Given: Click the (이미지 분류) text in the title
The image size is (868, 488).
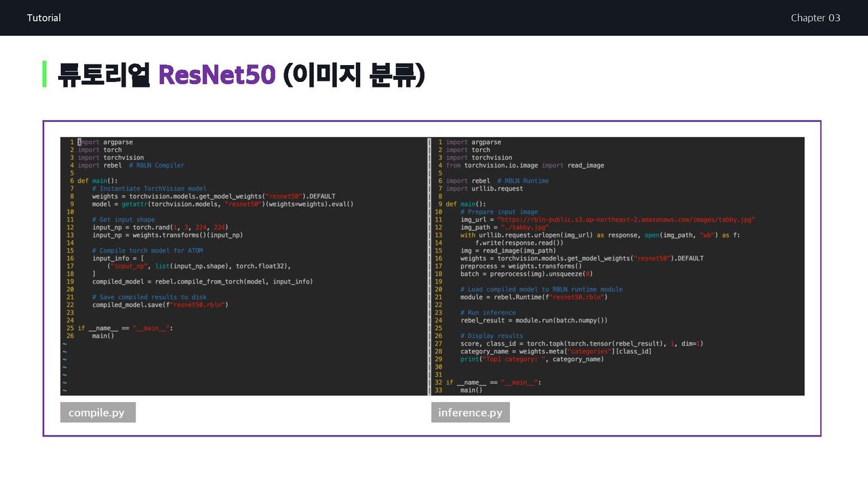Looking at the screenshot, I should point(354,75).
